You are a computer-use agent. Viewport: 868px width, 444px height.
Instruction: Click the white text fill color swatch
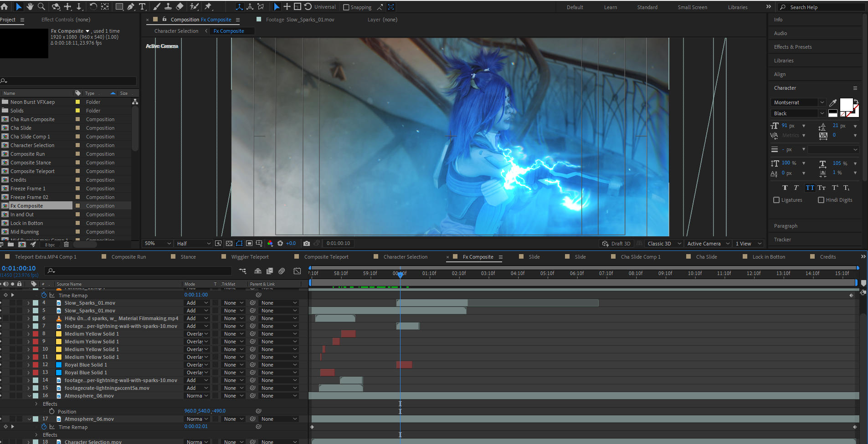coord(846,105)
